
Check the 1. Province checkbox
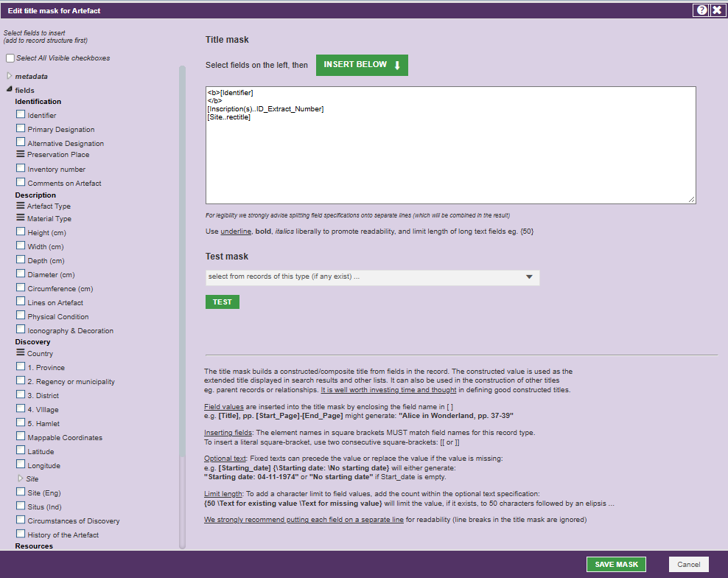click(21, 366)
